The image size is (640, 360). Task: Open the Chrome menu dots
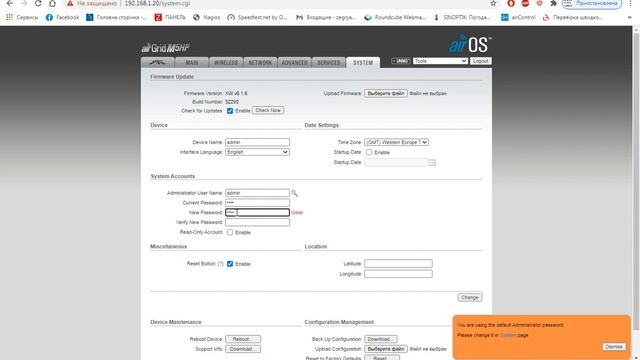630,3
